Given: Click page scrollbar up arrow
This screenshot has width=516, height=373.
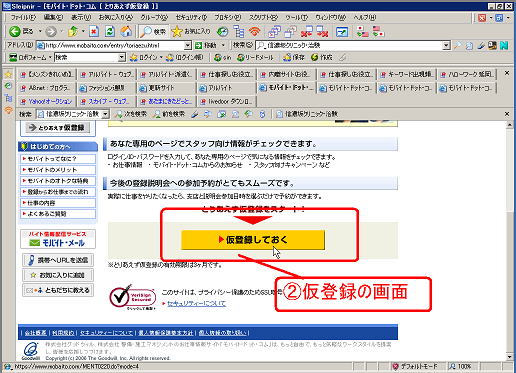Looking at the screenshot, I should click(x=509, y=125).
